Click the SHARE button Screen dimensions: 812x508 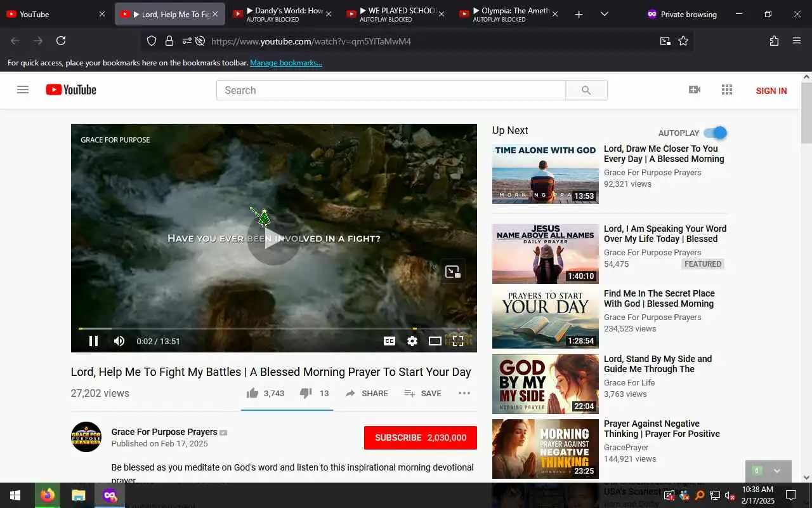pyautogui.click(x=367, y=393)
